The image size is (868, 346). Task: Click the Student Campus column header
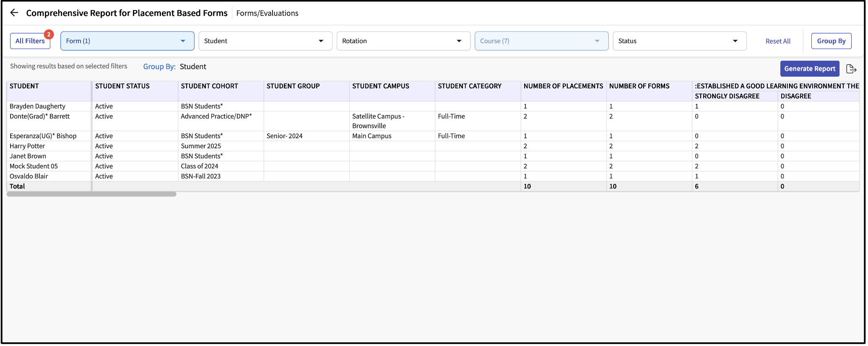[380, 86]
